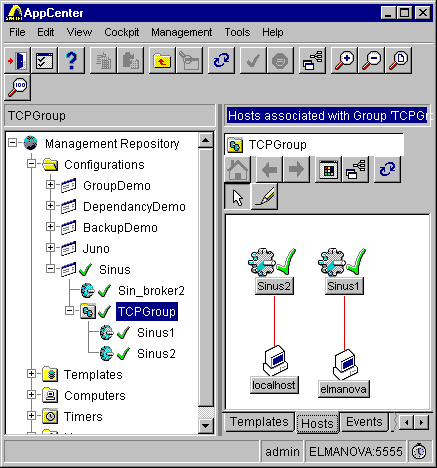
Task: Click the clock icon in status bar
Action: (x=419, y=452)
